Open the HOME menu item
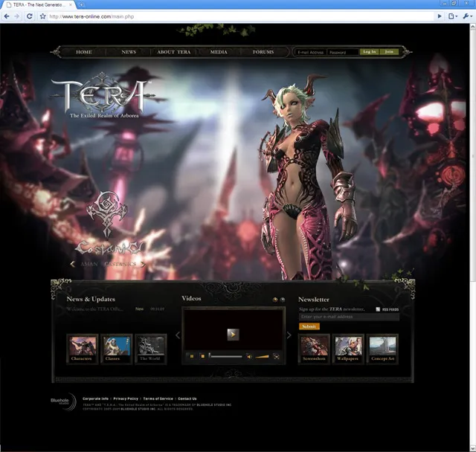 84,52
